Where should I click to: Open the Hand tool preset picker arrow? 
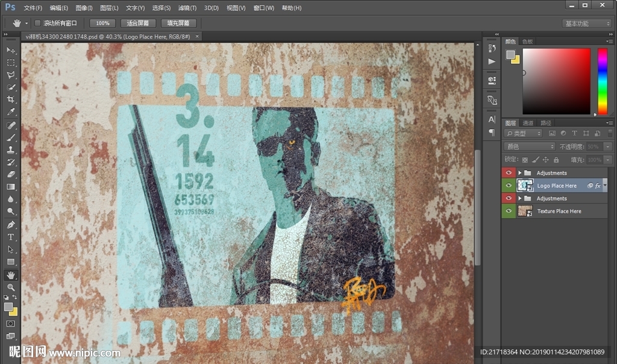coord(27,24)
